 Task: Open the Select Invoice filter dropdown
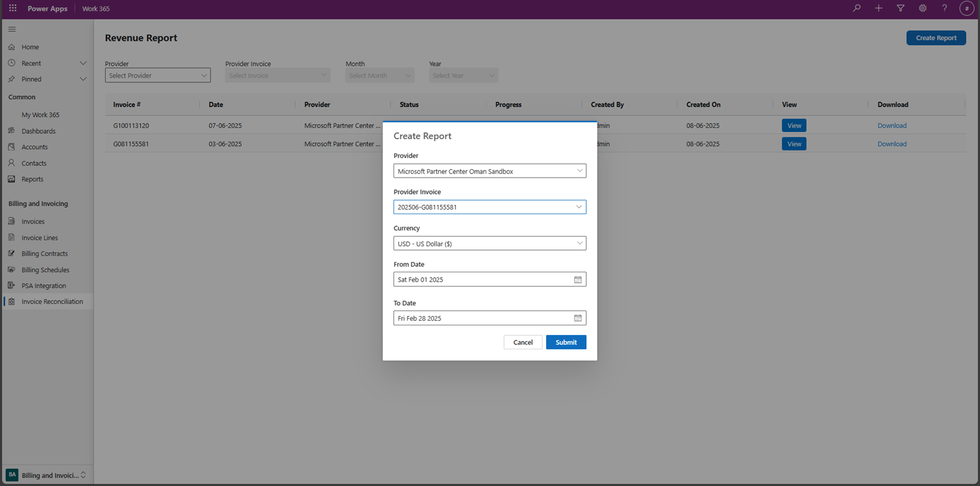click(278, 75)
